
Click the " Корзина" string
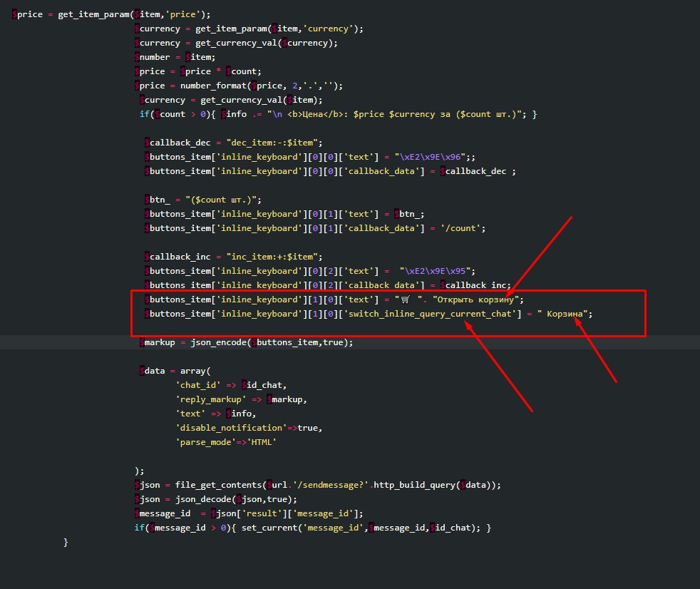[x=562, y=314]
